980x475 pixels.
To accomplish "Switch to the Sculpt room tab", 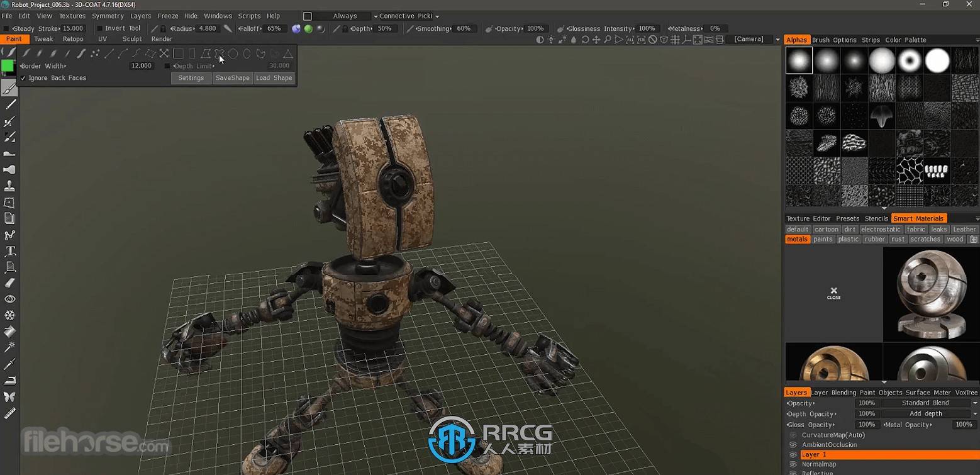I will coord(132,39).
